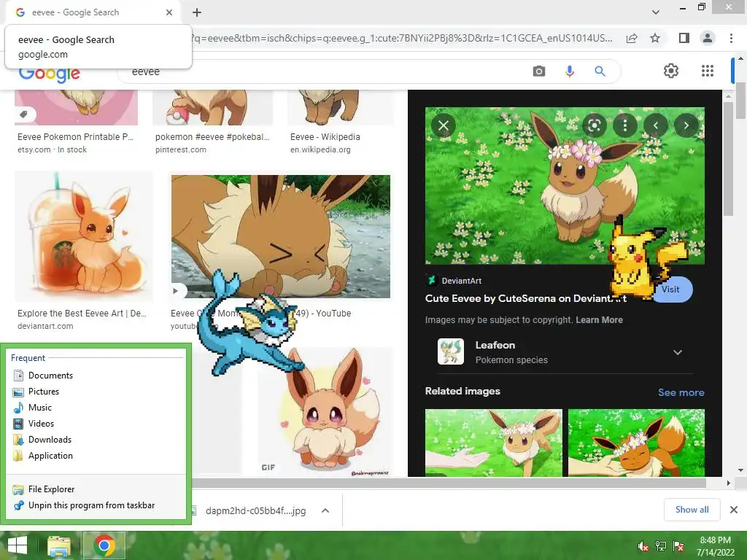Click the Leafeon species thumbnail
747x560 pixels.
451,351
